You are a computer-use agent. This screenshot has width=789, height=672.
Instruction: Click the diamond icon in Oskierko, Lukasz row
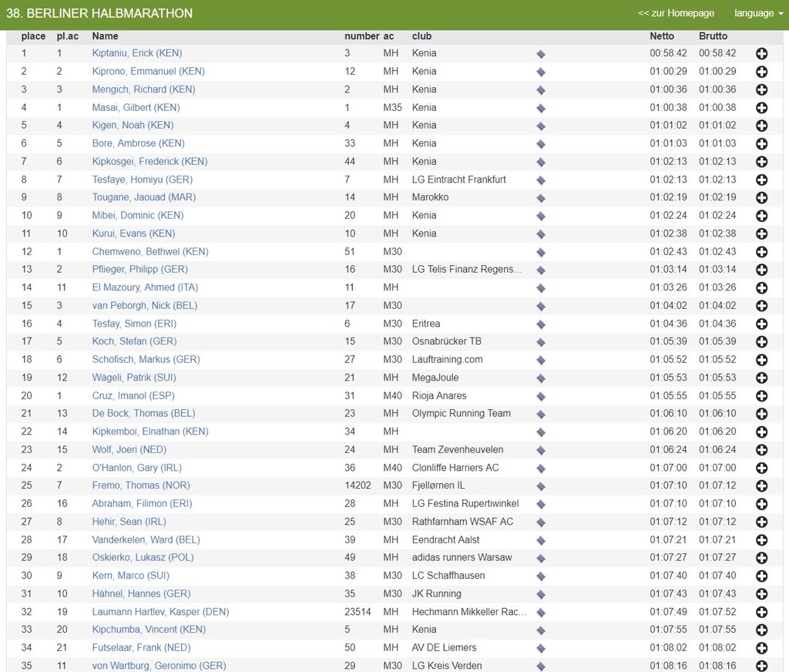[541, 559]
